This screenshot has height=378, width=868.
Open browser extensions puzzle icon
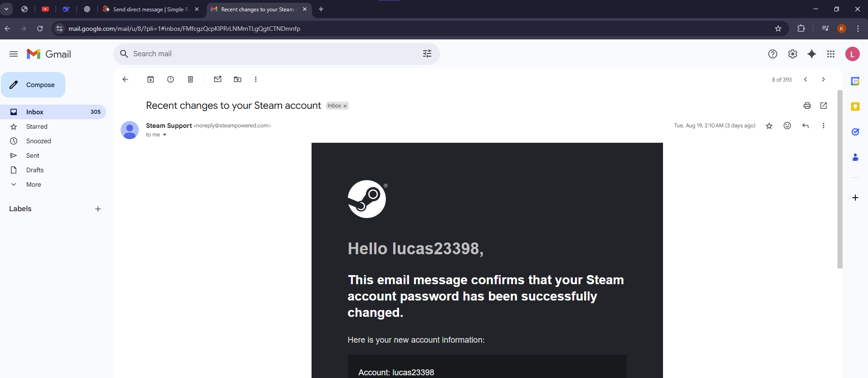click(801, 29)
